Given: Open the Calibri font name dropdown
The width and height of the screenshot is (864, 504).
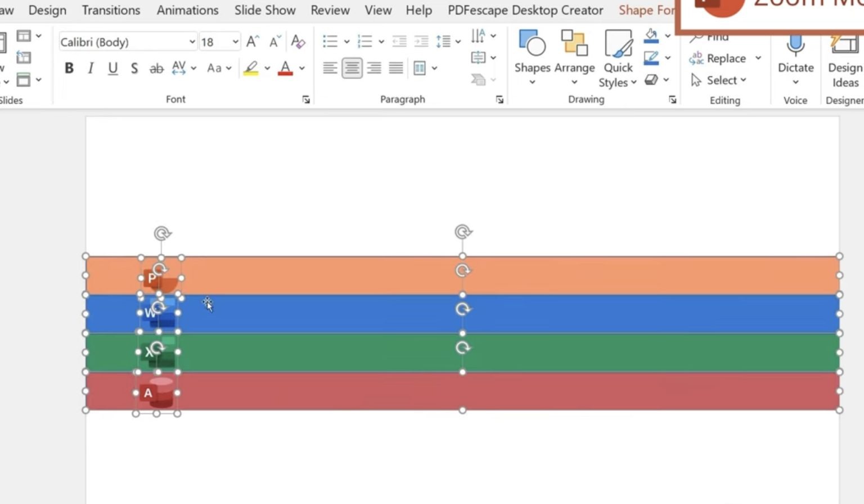Looking at the screenshot, I should click(x=192, y=41).
